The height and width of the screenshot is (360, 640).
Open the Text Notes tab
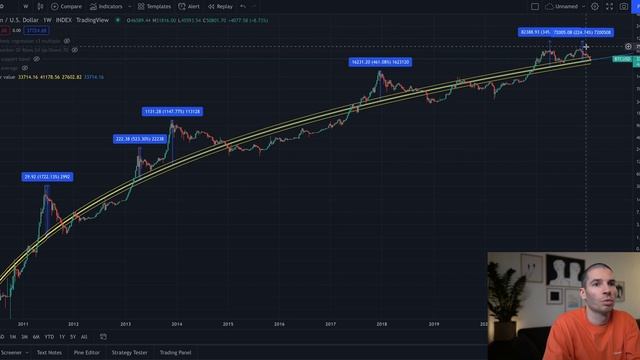coord(49,353)
